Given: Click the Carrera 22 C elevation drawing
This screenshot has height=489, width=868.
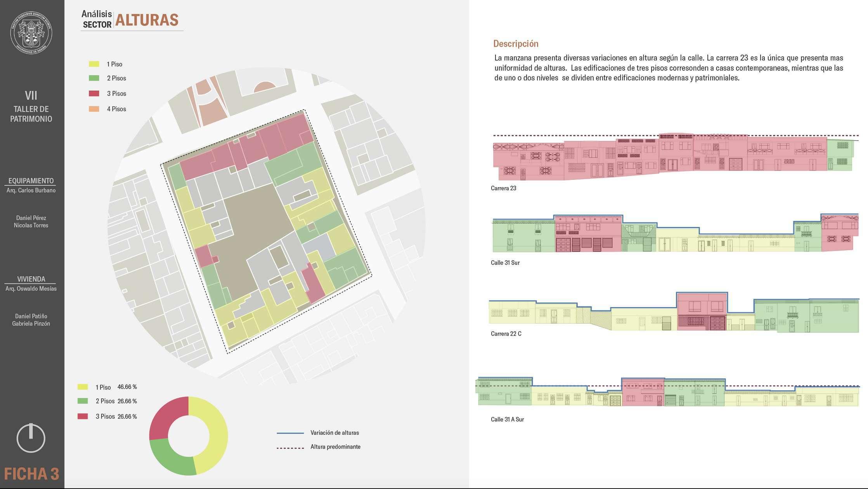Looking at the screenshot, I should [674, 312].
